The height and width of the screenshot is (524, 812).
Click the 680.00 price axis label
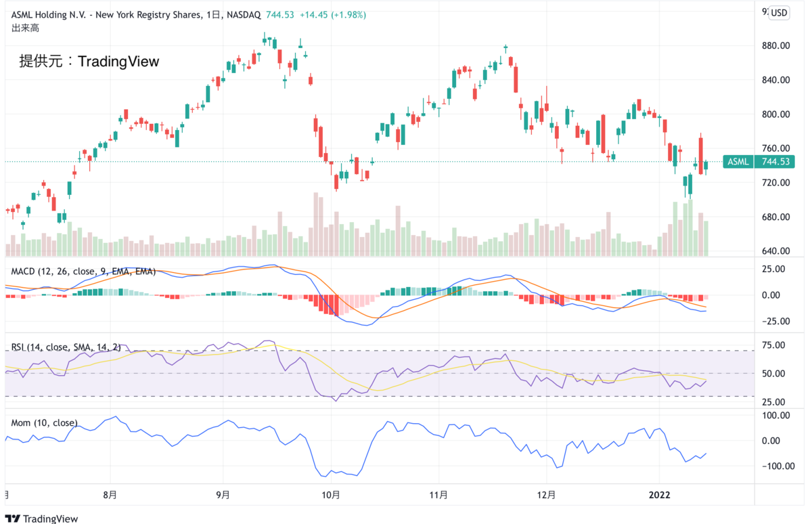(x=776, y=217)
